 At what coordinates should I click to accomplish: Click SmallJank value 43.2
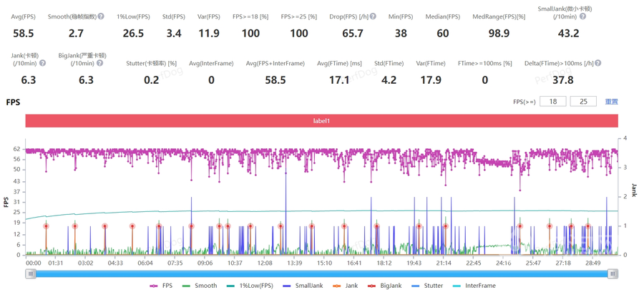click(568, 33)
